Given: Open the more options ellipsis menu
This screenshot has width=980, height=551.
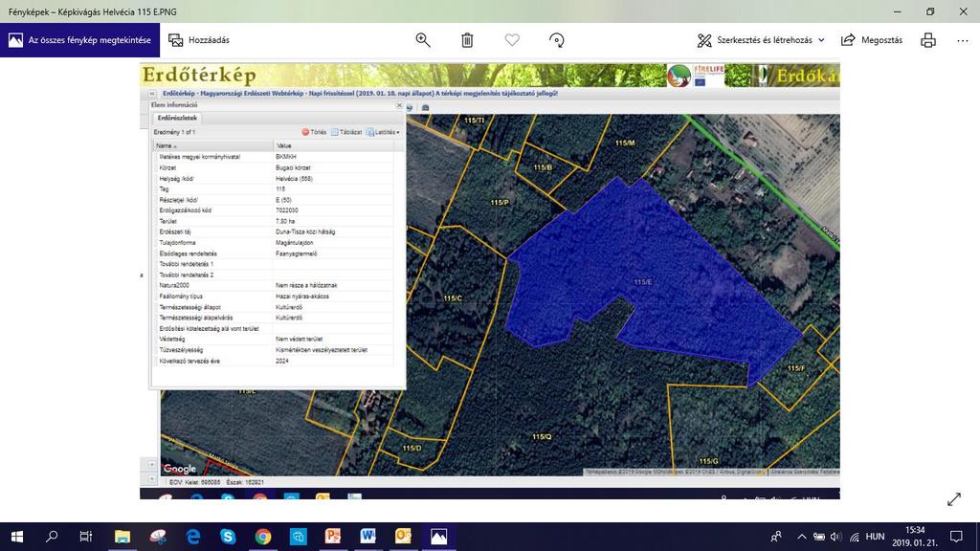Looking at the screenshot, I should pyautogui.click(x=963, y=40).
